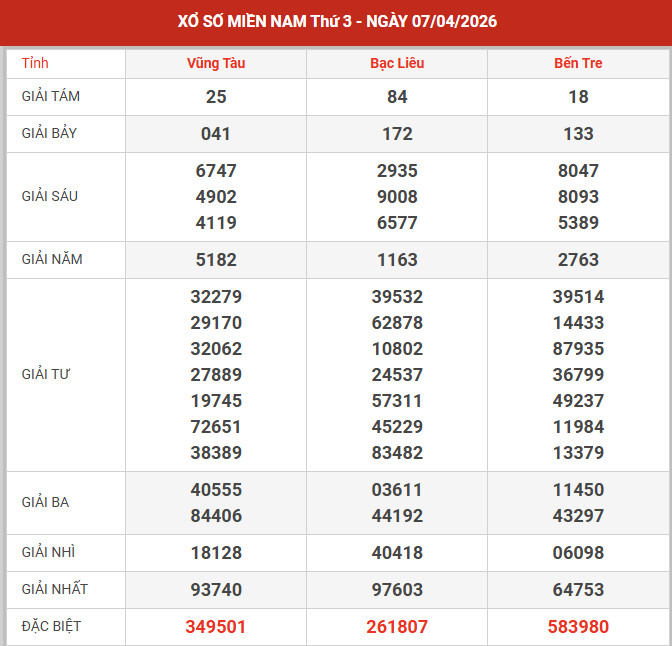The height and width of the screenshot is (646, 672).
Task: Select number 84406 in Vũng Tàu third prize
Action: pyautogui.click(x=216, y=516)
